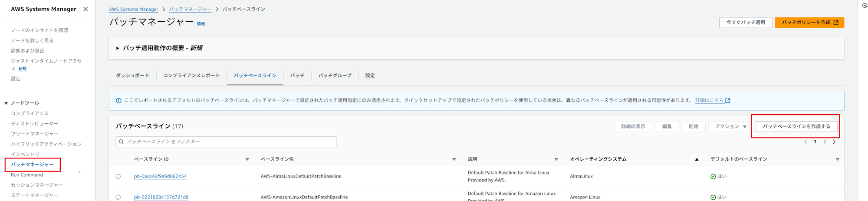868x201 pixels.
Task: Sort ascending by オペレーティングシステム column arrow
Action: pyautogui.click(x=697, y=159)
